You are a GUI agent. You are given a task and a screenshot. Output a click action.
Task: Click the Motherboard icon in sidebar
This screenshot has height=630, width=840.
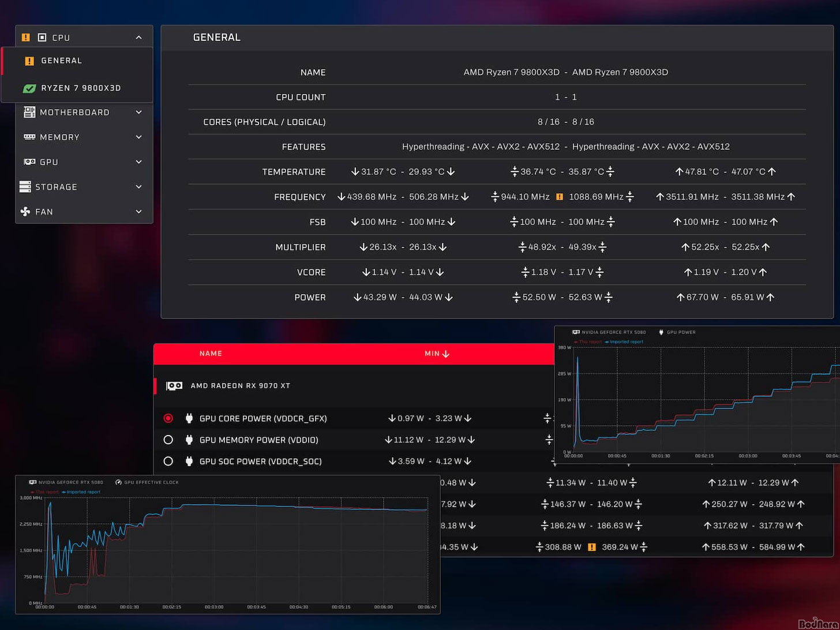point(29,112)
